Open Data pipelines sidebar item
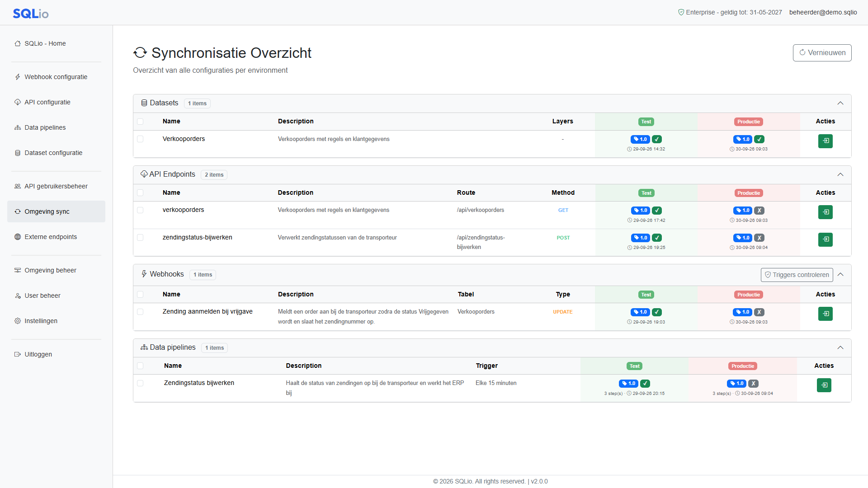Screen dimensions: 868x488 point(56,127)
